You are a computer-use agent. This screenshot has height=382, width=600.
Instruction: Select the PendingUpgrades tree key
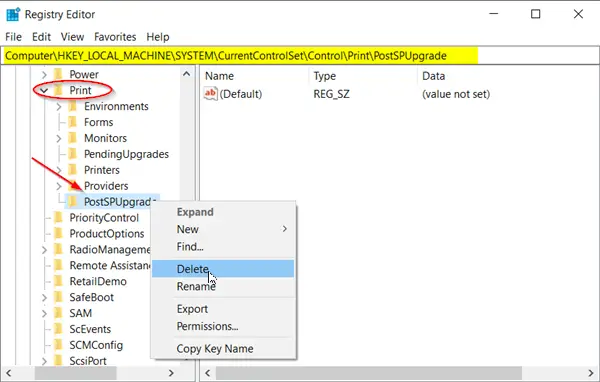[x=126, y=154]
